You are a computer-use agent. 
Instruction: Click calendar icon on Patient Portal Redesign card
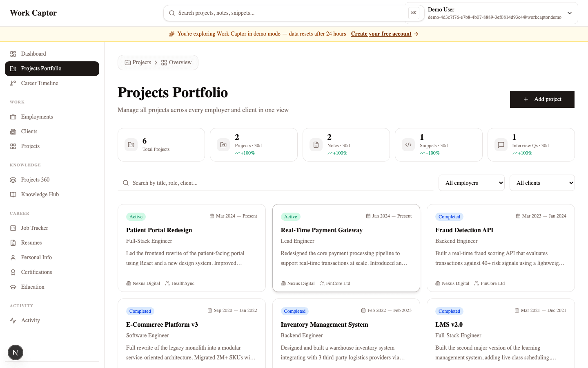[212, 216]
